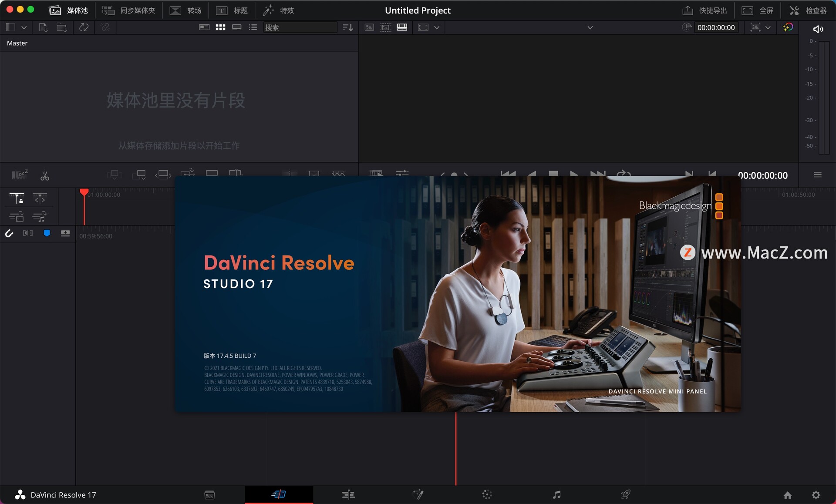
Task: Click the import media file icon
Action: 43,27
